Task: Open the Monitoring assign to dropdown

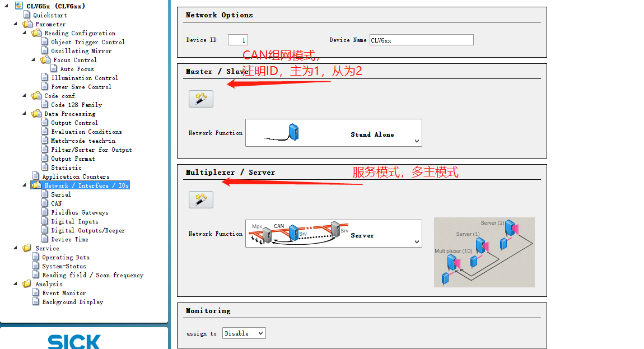Action: [x=260, y=333]
